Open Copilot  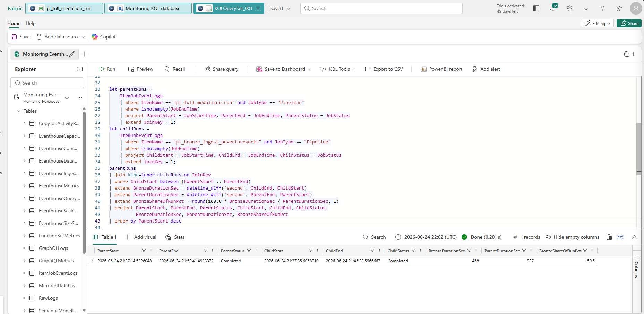(104, 37)
